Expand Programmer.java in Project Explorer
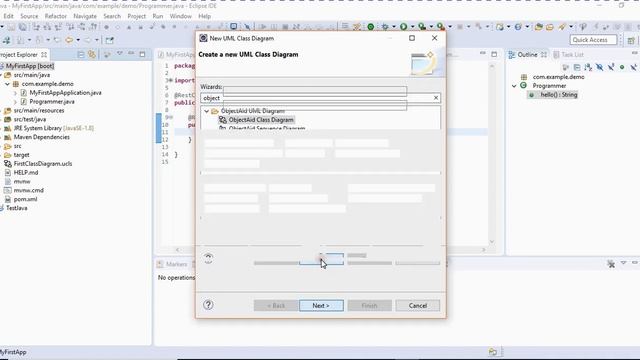640x360 pixels. coord(15,102)
